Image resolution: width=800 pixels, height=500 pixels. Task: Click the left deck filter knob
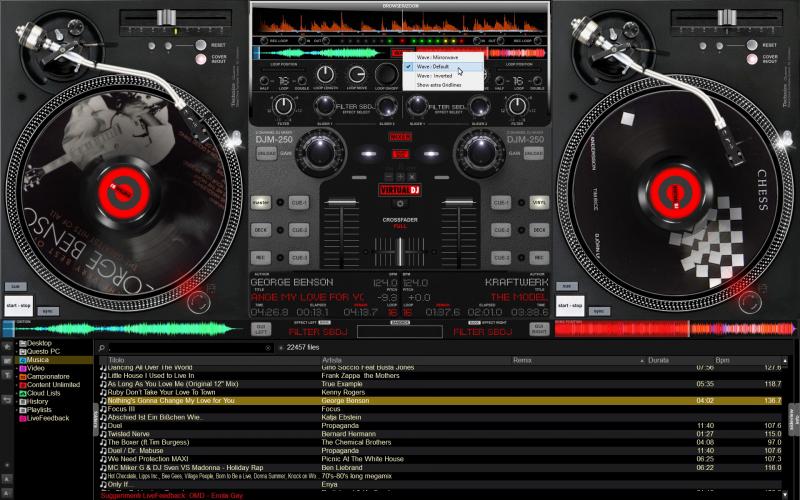[283, 106]
